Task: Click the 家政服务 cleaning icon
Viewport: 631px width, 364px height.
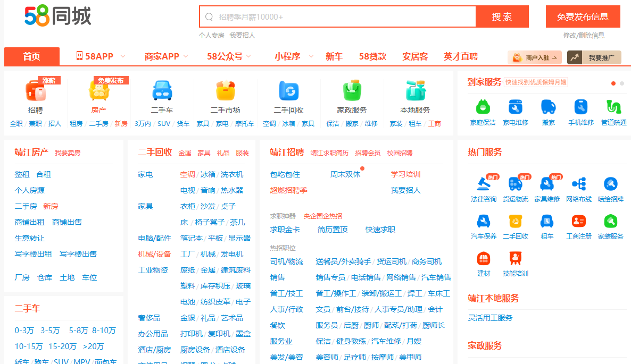Action: (x=352, y=91)
